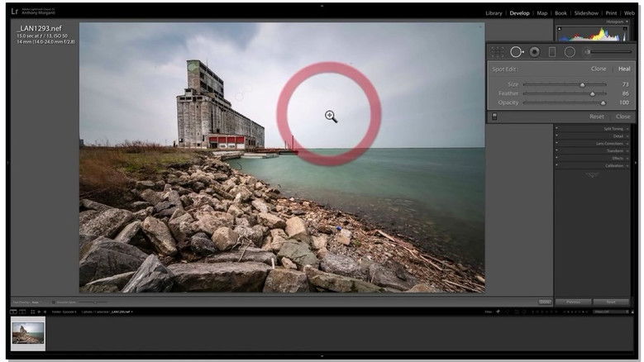Select the Spot Removal tool

pyautogui.click(x=516, y=51)
